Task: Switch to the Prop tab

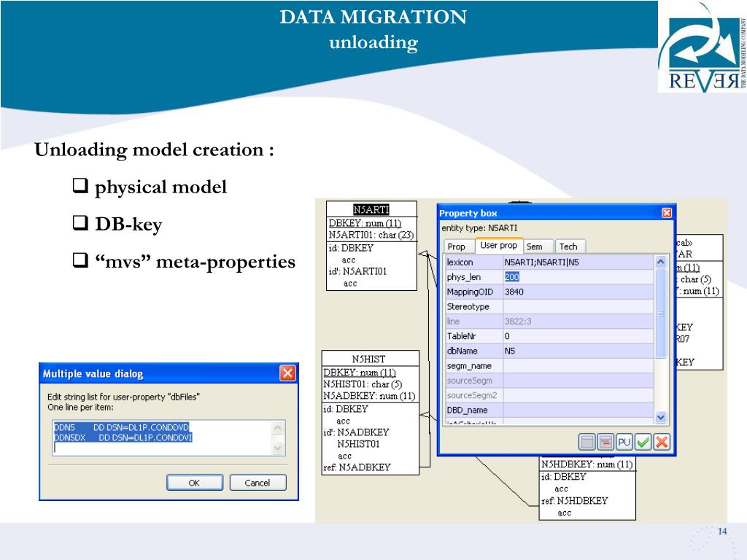Action: (457, 246)
